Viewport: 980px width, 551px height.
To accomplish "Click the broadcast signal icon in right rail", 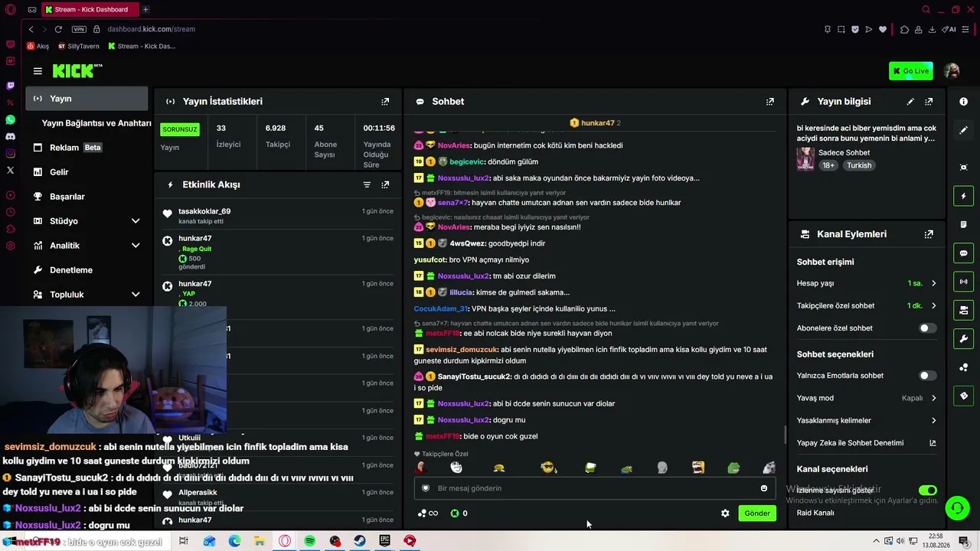I will point(963,282).
